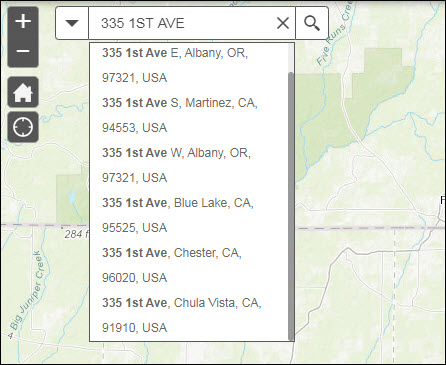Choose 335 1st Ave S, Martinez, CA
This screenshot has height=365, width=446.
coord(189,115)
